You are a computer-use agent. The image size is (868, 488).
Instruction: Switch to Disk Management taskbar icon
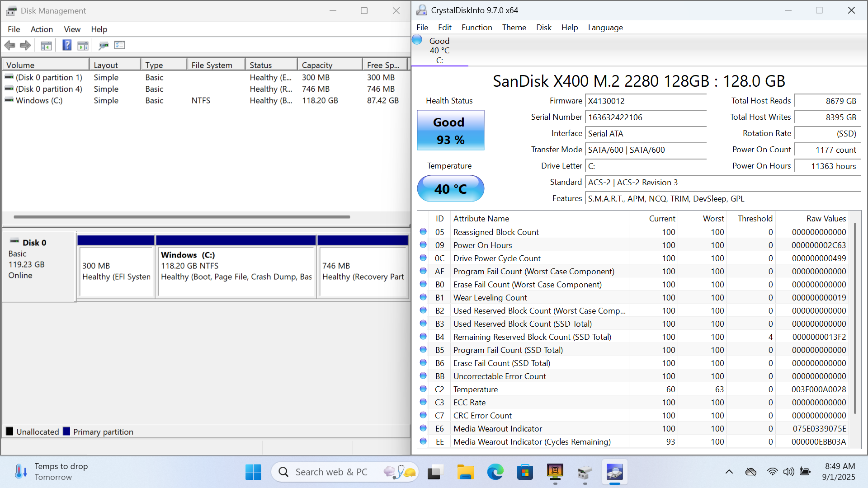pos(585,472)
